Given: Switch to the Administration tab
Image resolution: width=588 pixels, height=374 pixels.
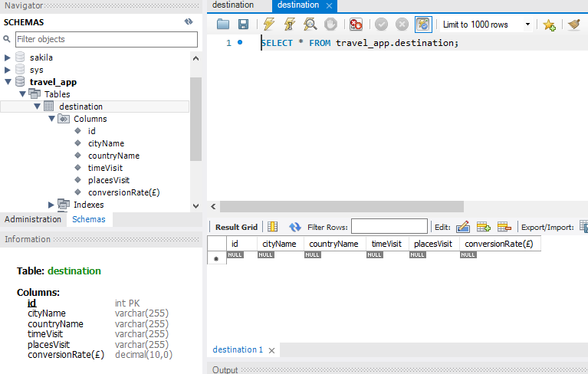Looking at the screenshot, I should tap(33, 220).
